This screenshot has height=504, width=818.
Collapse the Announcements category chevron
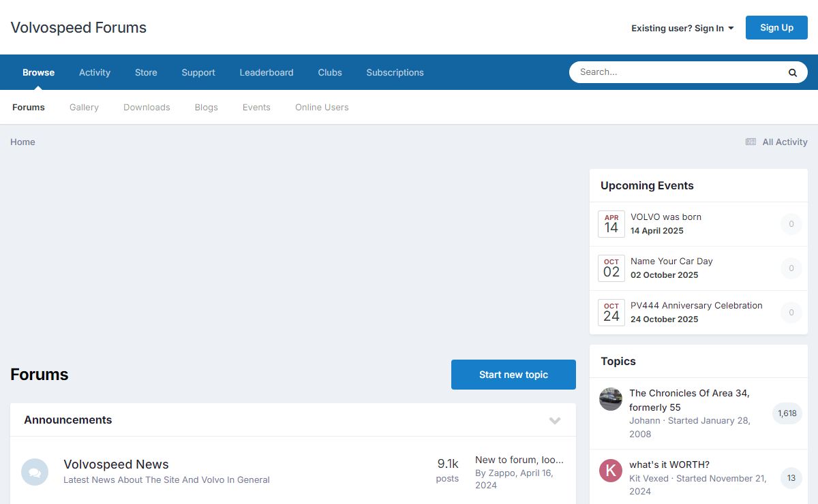555,420
